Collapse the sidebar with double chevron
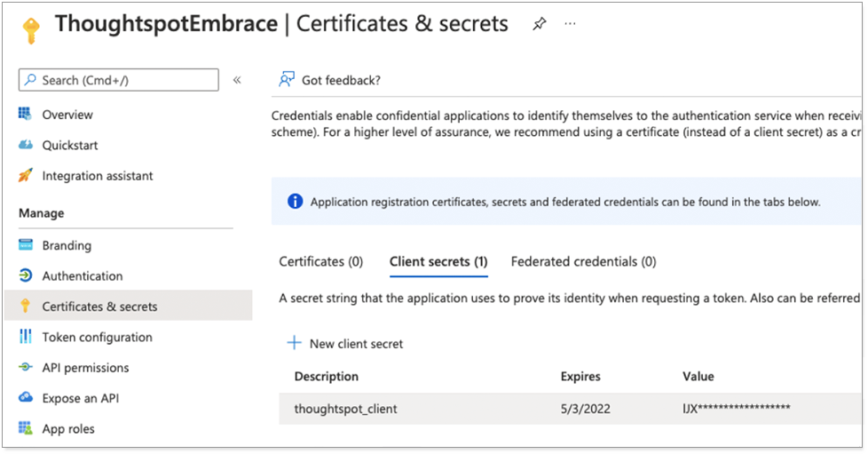The height and width of the screenshot is (454, 868). click(x=237, y=80)
